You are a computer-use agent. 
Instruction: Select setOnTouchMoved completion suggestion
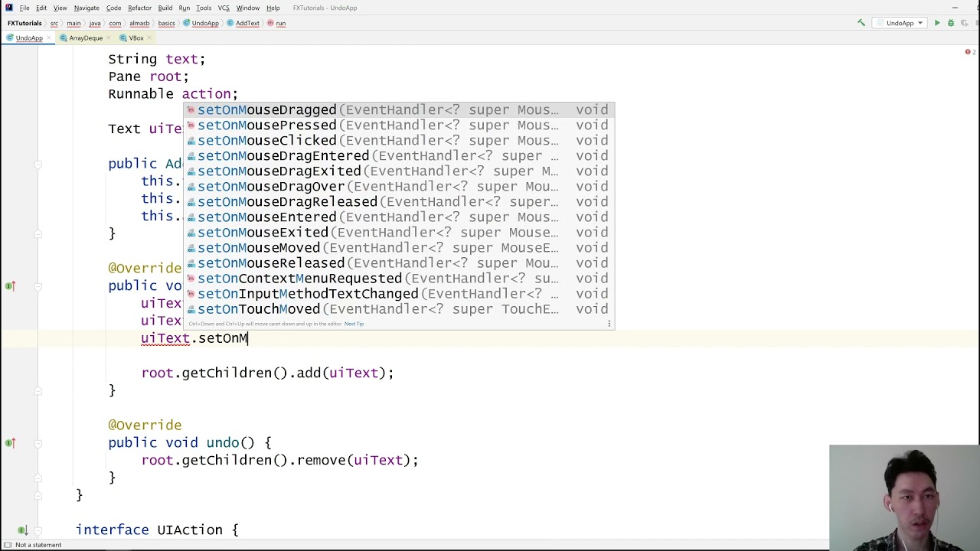(x=398, y=309)
